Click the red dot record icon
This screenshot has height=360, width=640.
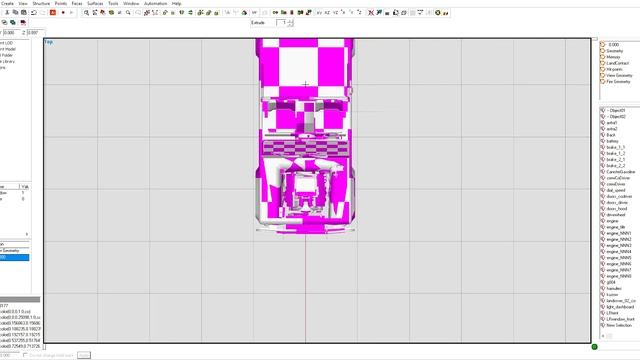[x=63, y=13]
